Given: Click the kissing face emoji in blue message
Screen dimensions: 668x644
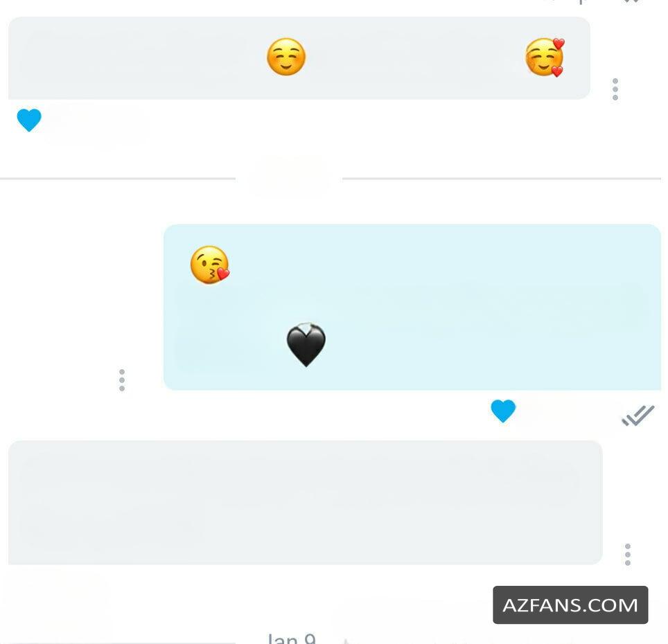Looking at the screenshot, I should (x=210, y=265).
